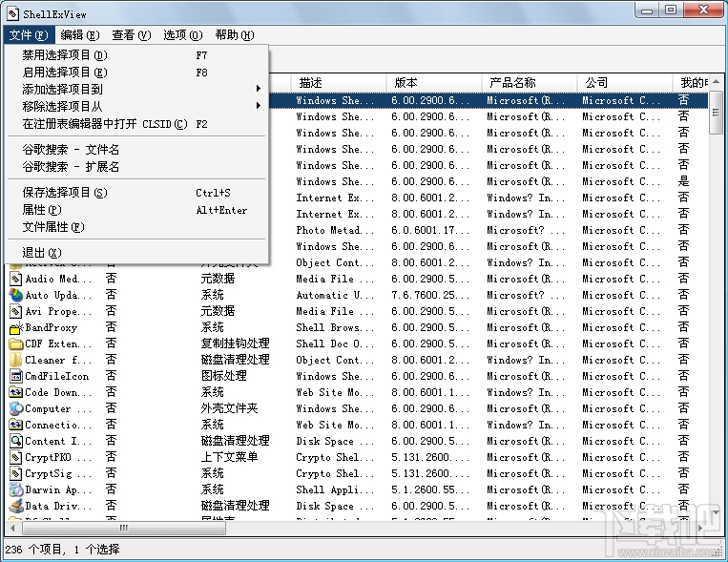Choose 属性(P) menu entry
Image resolution: width=728 pixels, height=562 pixels.
pyautogui.click(x=136, y=210)
